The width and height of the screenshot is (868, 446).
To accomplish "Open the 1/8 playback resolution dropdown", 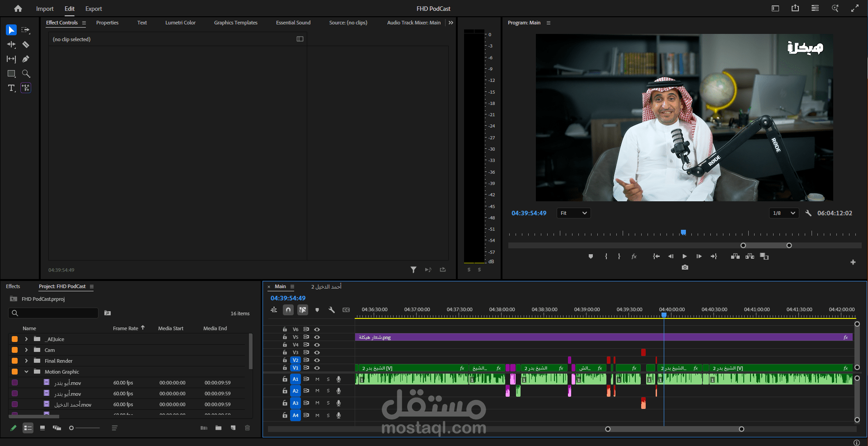I will point(784,213).
